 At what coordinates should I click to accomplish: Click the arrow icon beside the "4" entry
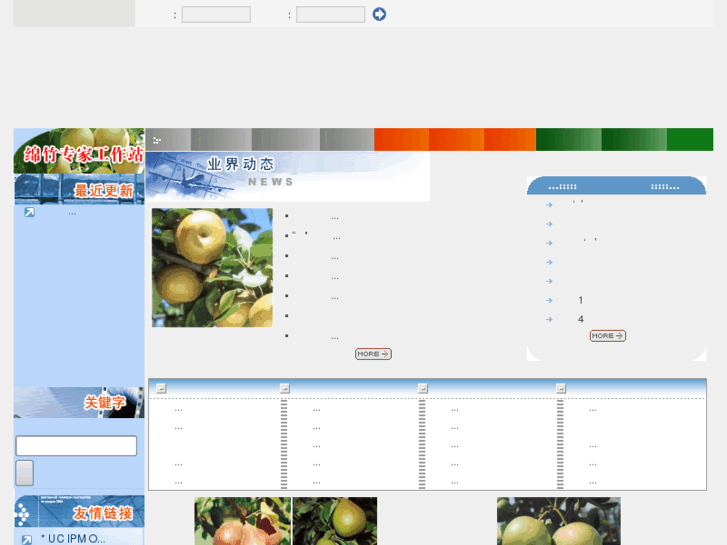(x=549, y=320)
